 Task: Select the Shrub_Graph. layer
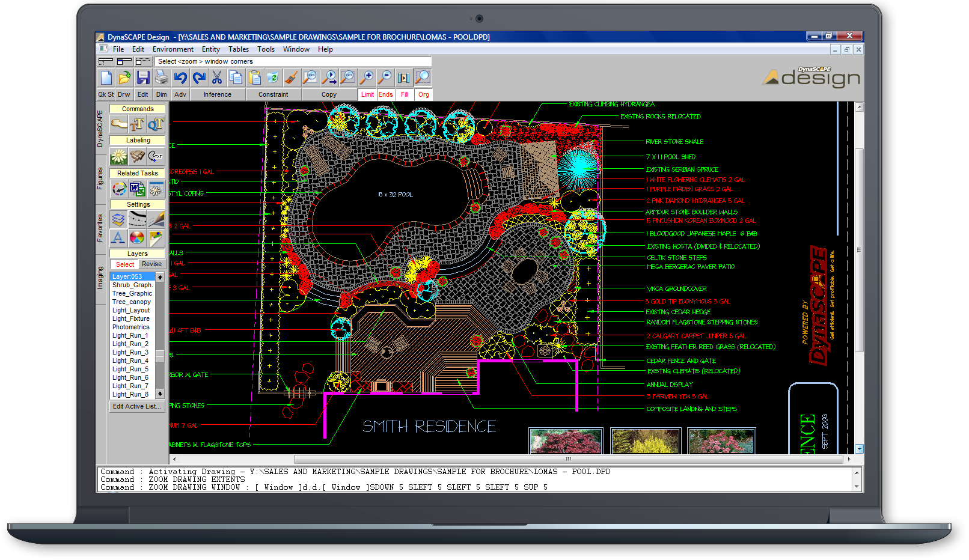[x=132, y=285]
